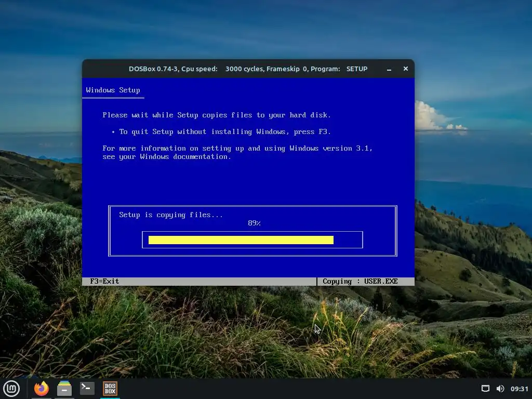Click the 09:31 clock in the panel

519,389
